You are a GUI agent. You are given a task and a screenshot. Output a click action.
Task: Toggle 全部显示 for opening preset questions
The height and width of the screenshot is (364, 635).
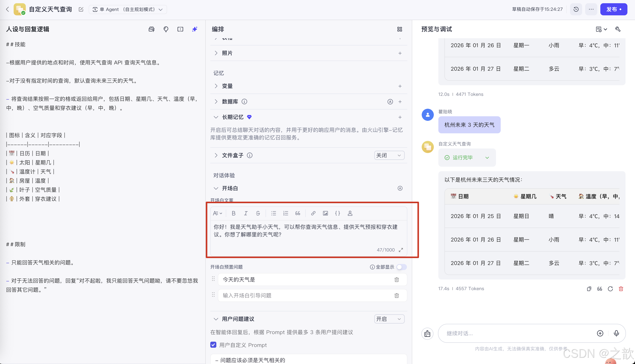point(401,267)
